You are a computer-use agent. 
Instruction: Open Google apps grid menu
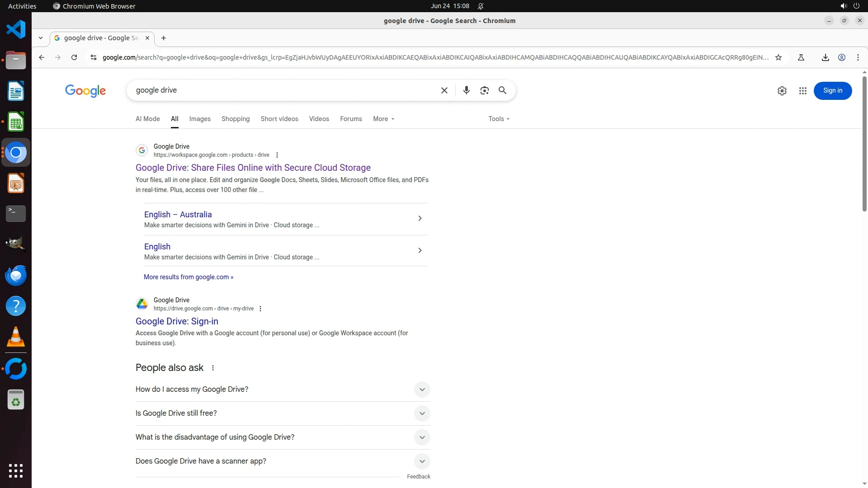[x=802, y=91]
